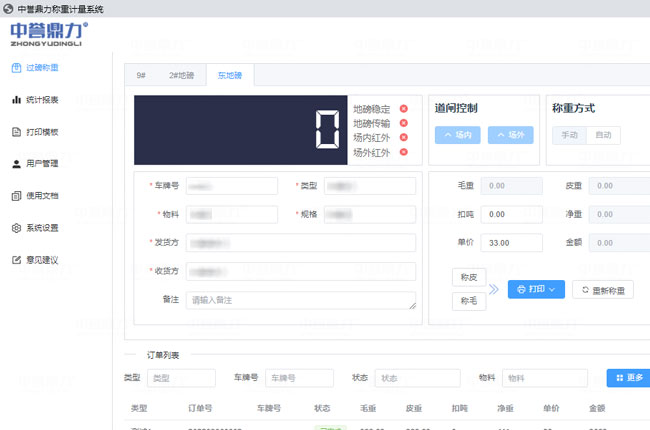Switch to the 2#地磅 tab
Image resolution: width=650 pixels, height=430 pixels.
[x=181, y=75]
